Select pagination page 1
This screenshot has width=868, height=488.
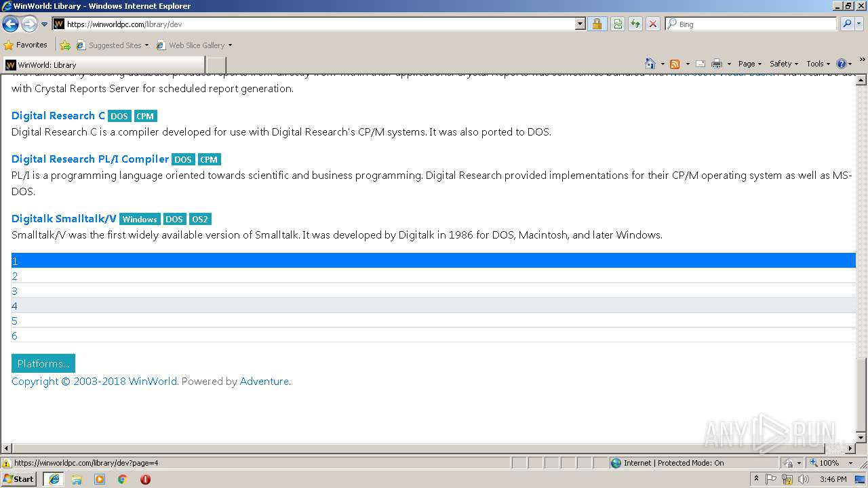433,261
